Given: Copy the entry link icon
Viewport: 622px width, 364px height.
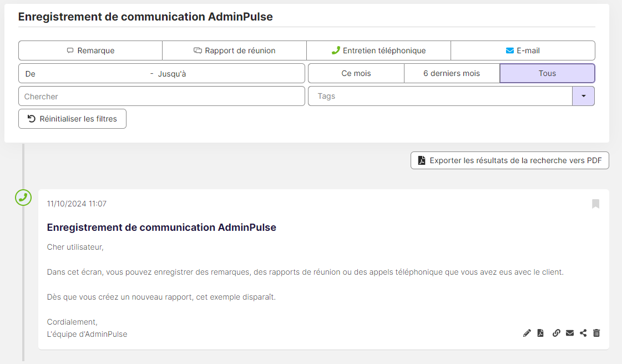Looking at the screenshot, I should [556, 333].
